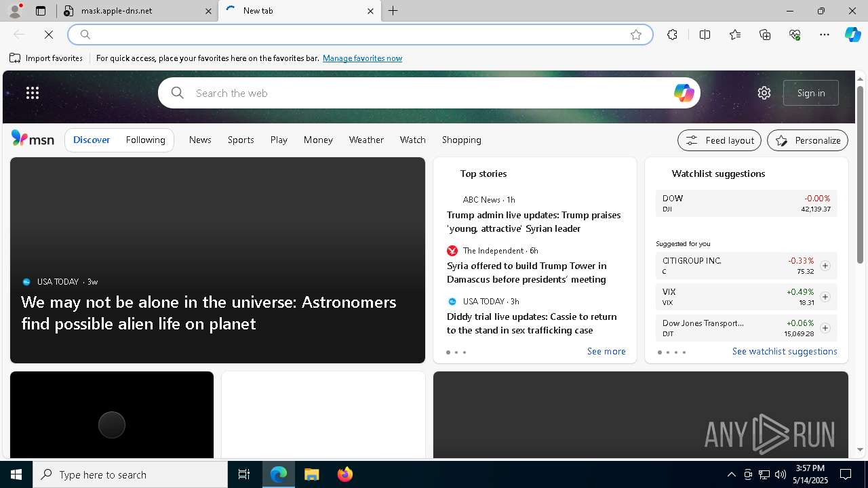Screen dimensions: 868x488
Task: Open the Sports section
Action: (241, 140)
